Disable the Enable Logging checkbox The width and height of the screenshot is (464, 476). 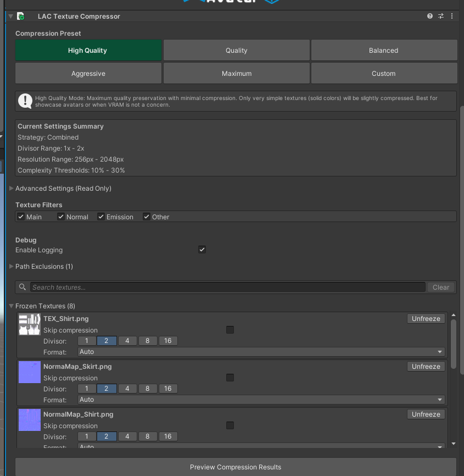202,250
